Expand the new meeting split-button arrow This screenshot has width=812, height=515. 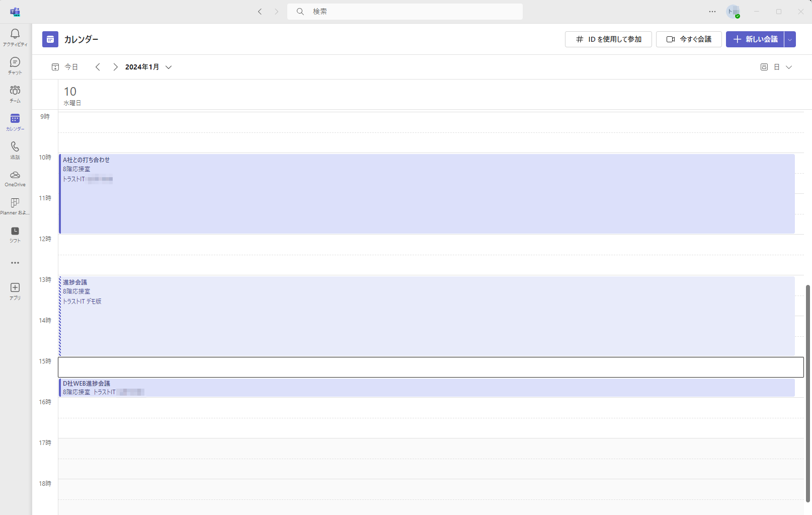tap(790, 39)
